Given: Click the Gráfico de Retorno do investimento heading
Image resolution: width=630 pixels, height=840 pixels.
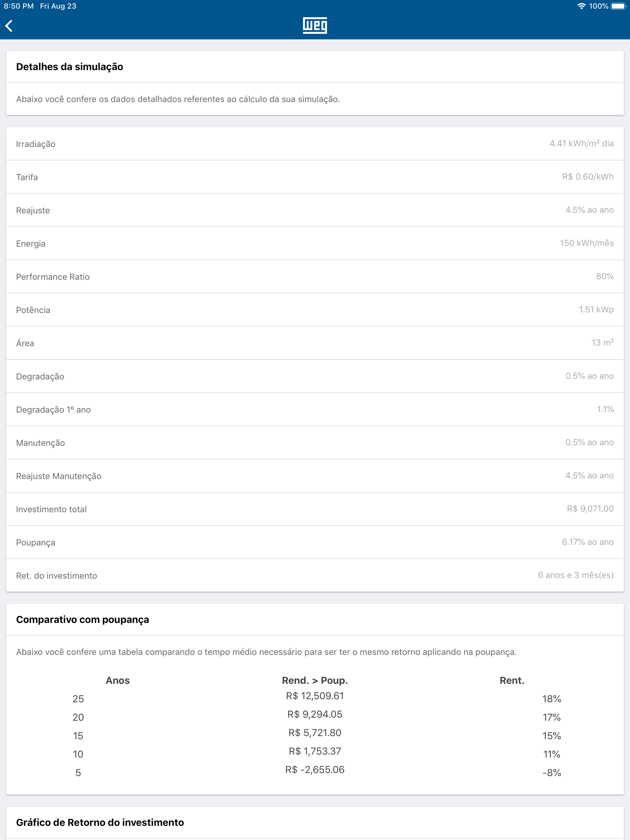Looking at the screenshot, I should tap(100, 822).
